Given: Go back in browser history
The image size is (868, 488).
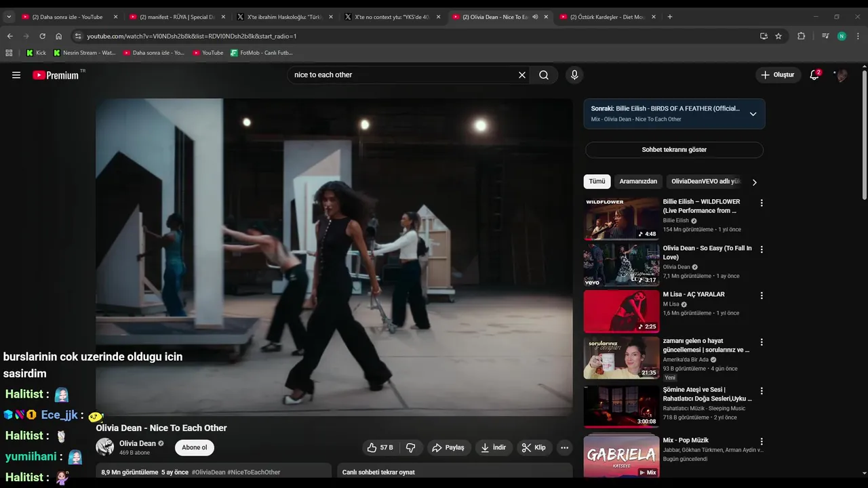Looking at the screenshot, I should (x=9, y=36).
